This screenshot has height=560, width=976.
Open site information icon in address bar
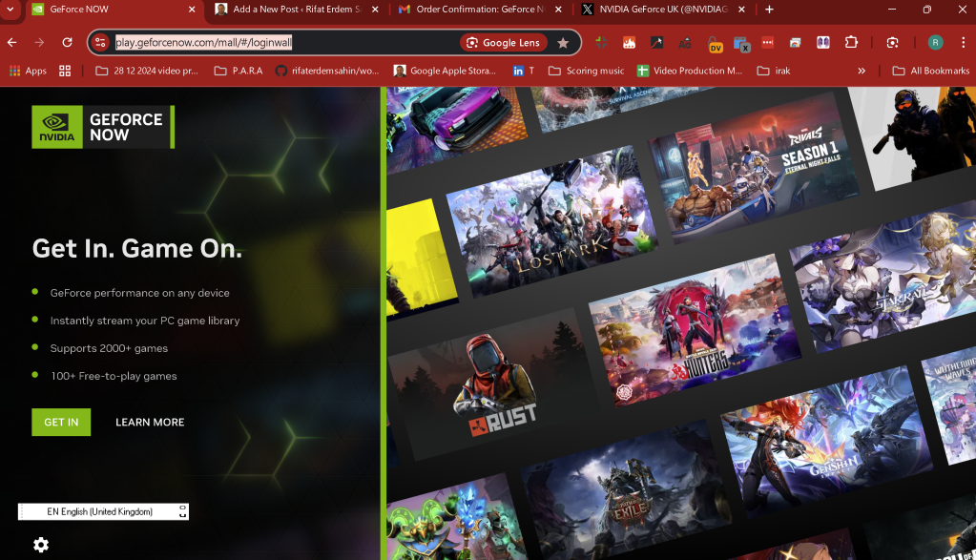tap(100, 42)
